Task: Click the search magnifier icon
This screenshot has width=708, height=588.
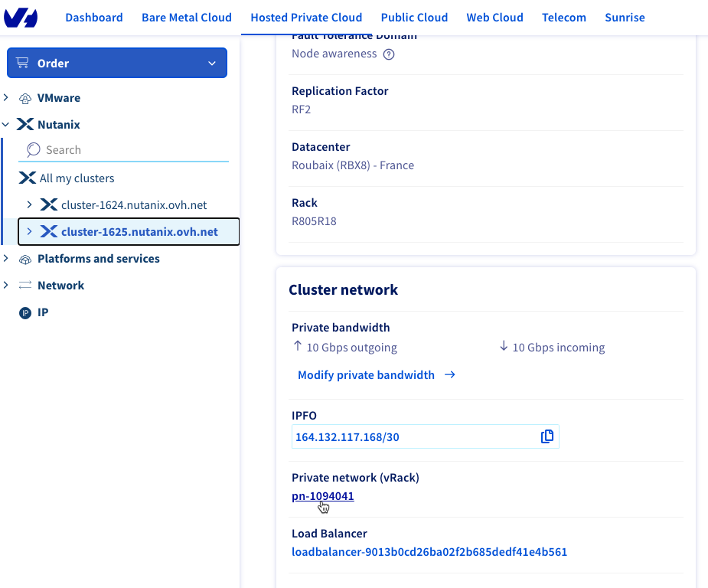Action: click(33, 150)
